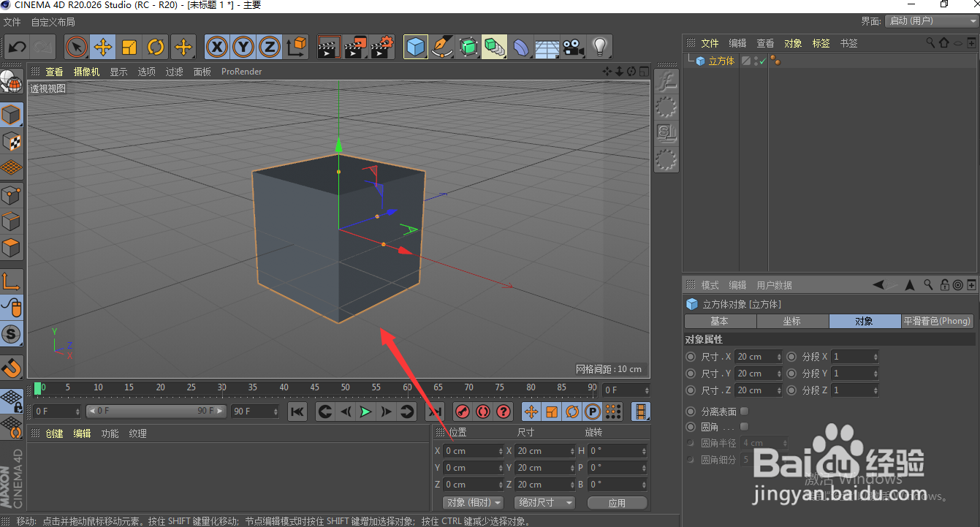The height and width of the screenshot is (527, 980).
Task: Open the array modeling objects icon
Action: 494,48
